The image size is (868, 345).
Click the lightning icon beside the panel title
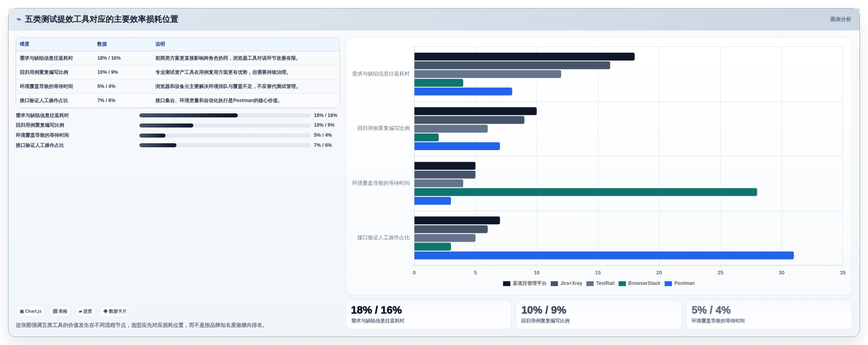tap(19, 19)
